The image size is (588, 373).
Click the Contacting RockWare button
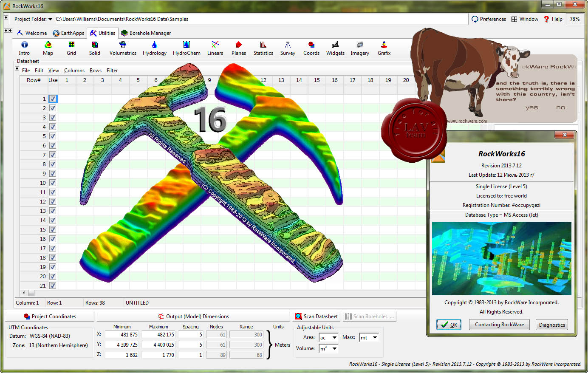pos(499,325)
